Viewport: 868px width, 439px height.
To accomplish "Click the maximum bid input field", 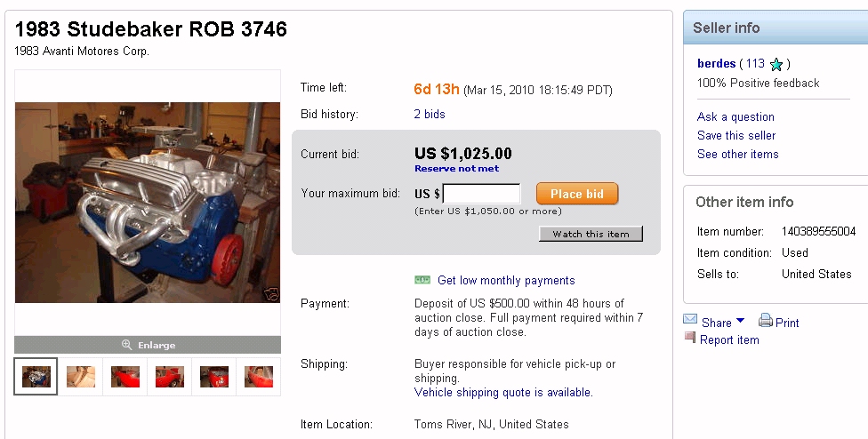I will click(x=481, y=194).
